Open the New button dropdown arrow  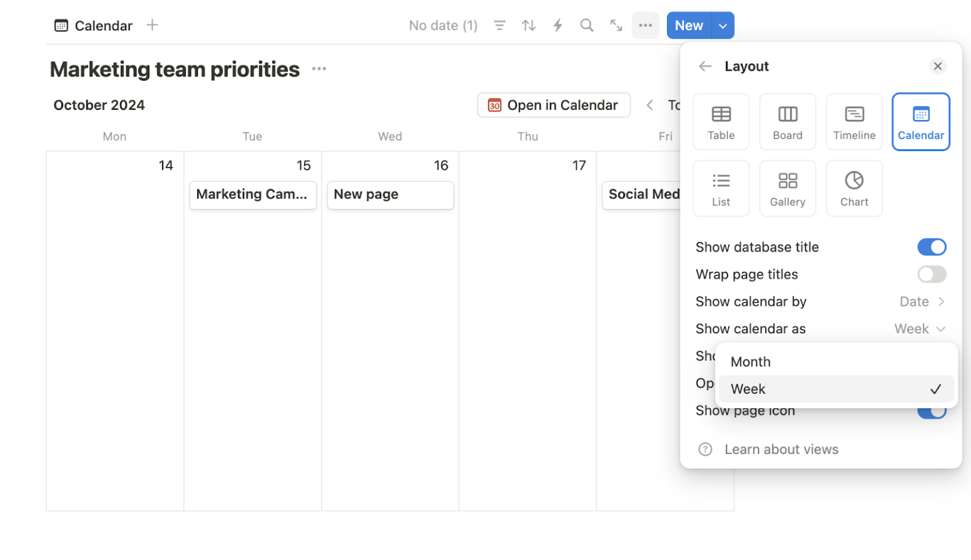(x=723, y=25)
